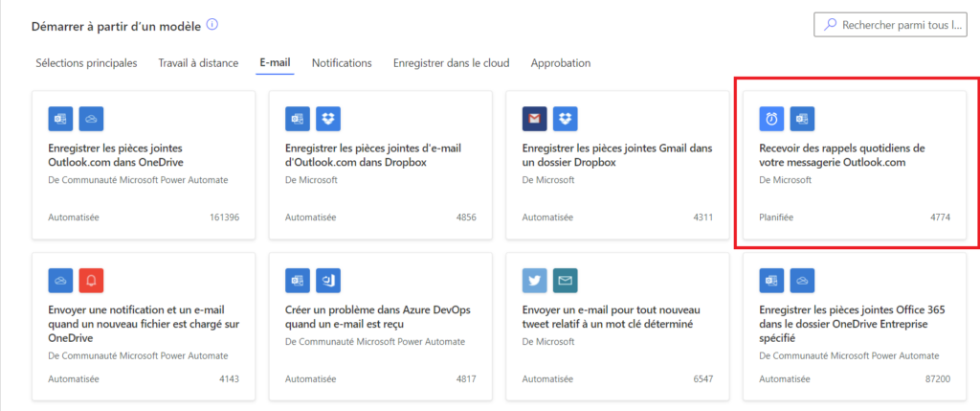
Task: Switch to the Sélections principales tab
Action: (86, 63)
